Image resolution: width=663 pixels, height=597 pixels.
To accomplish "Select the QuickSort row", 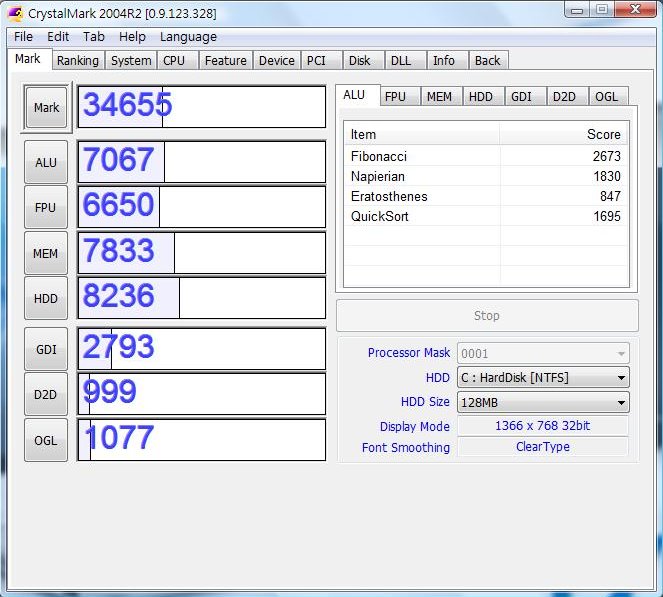I will [486, 216].
